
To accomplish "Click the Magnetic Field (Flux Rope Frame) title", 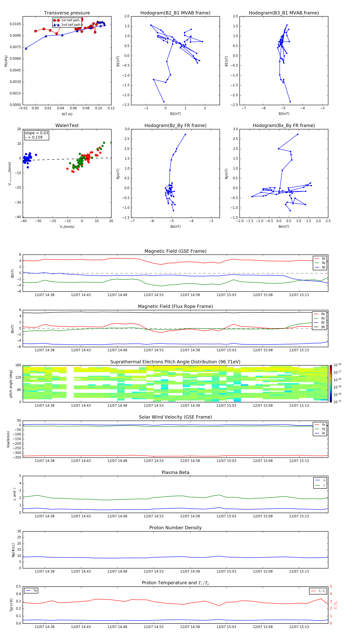I will click(175, 307).
